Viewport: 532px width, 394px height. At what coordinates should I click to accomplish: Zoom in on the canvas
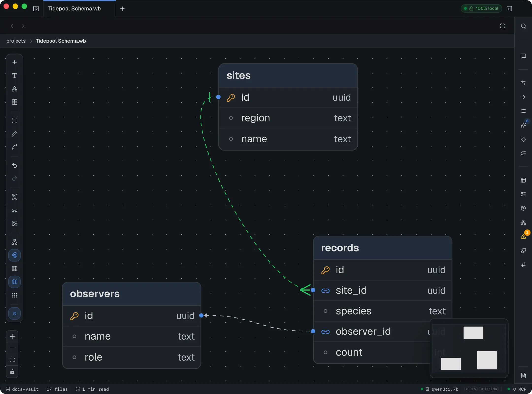point(12,337)
